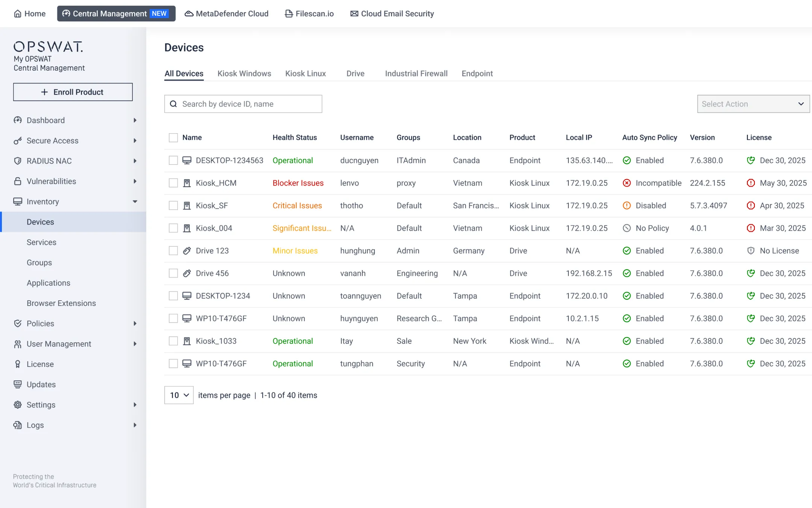
Task: Click the Updates icon in sidebar
Action: [18, 384]
